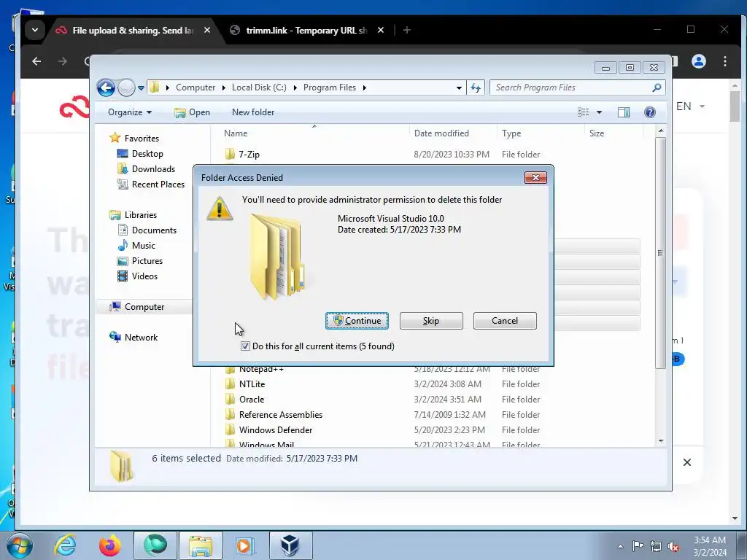The width and height of the screenshot is (747, 560).
Task: Click 'Local Disk (C:)' in the breadcrumb
Action: [x=259, y=87]
